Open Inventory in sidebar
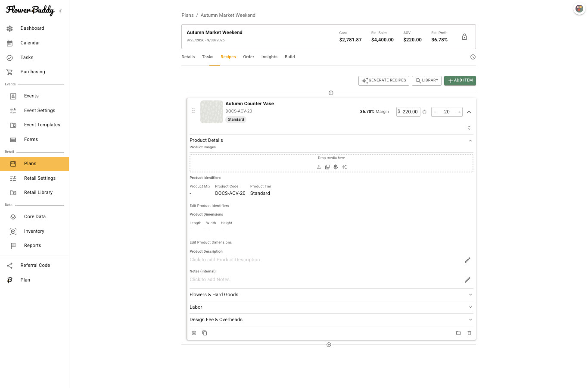This screenshot has height=388, width=588. point(34,232)
